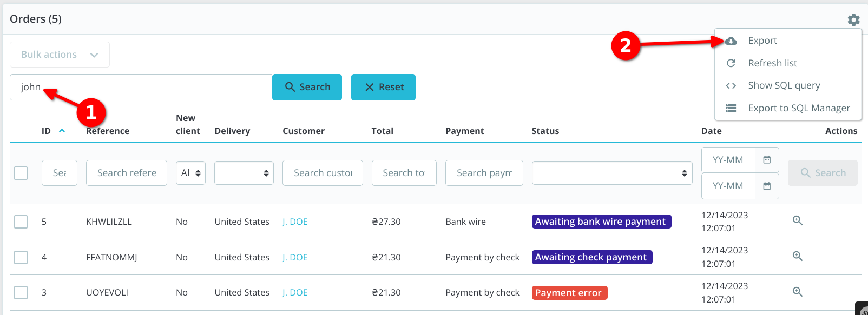This screenshot has width=868, height=315.
Task: Open the orders settings gear icon
Action: point(853,20)
